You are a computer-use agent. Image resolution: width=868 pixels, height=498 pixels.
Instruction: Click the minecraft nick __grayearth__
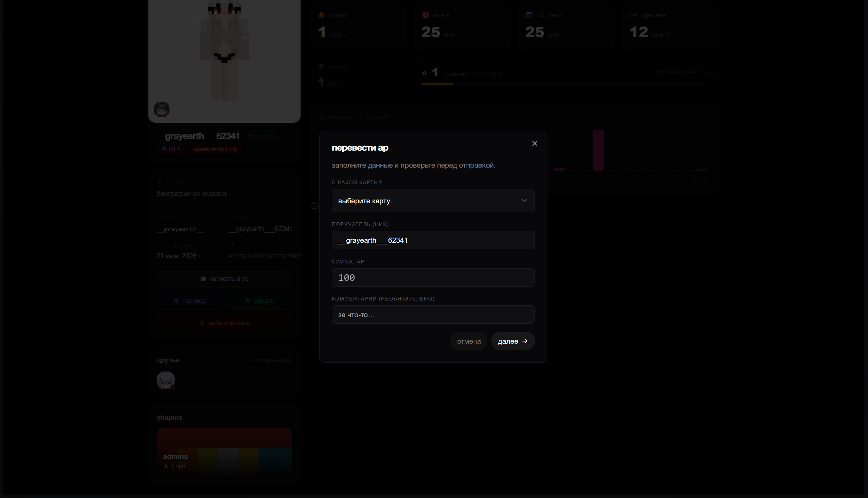tap(180, 229)
